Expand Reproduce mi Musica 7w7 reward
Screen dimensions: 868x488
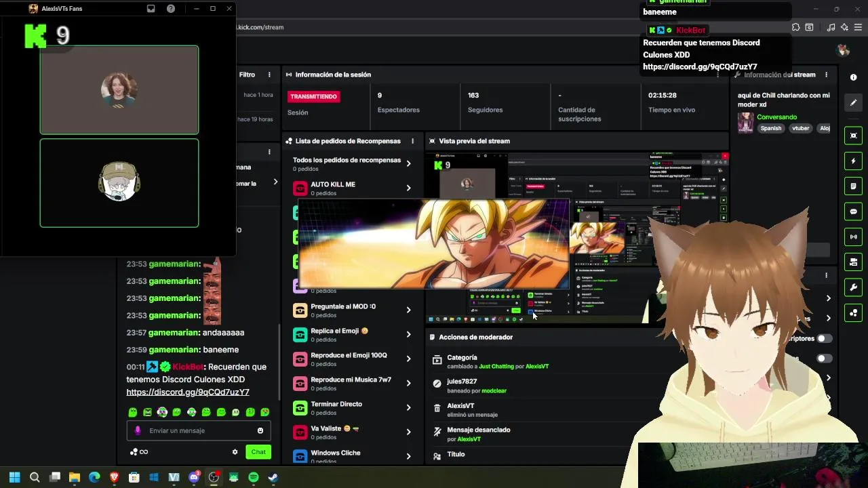[408, 383]
